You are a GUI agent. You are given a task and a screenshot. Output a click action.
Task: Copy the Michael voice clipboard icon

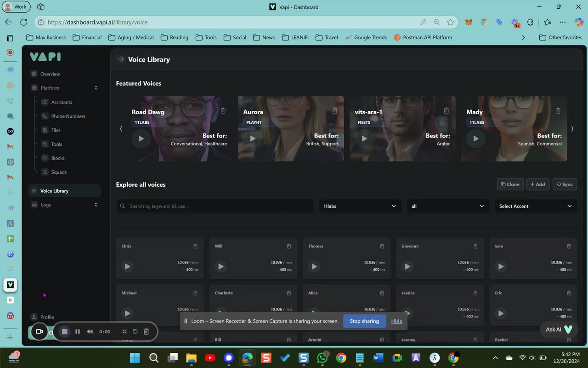pyautogui.click(x=195, y=293)
